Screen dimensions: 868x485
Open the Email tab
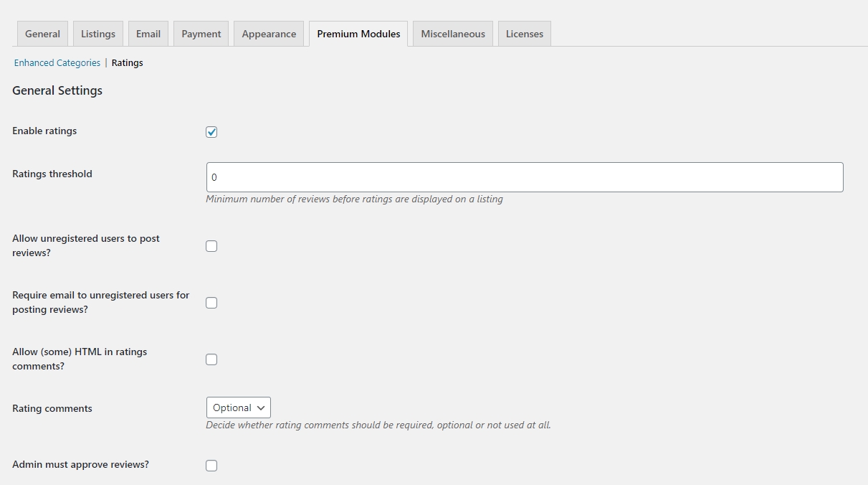[x=148, y=34]
